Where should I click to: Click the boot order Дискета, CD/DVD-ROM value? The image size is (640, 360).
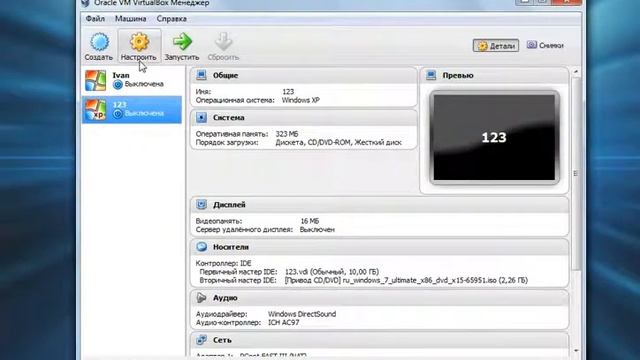coord(339,142)
